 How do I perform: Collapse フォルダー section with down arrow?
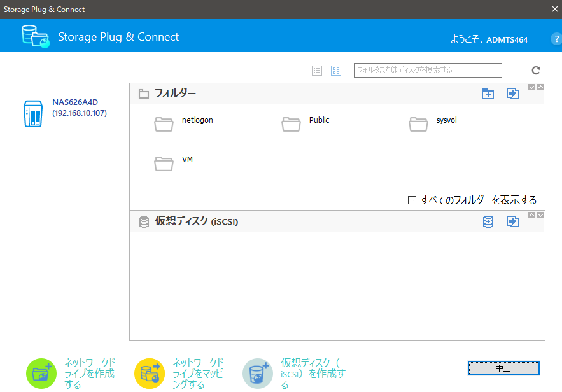532,87
